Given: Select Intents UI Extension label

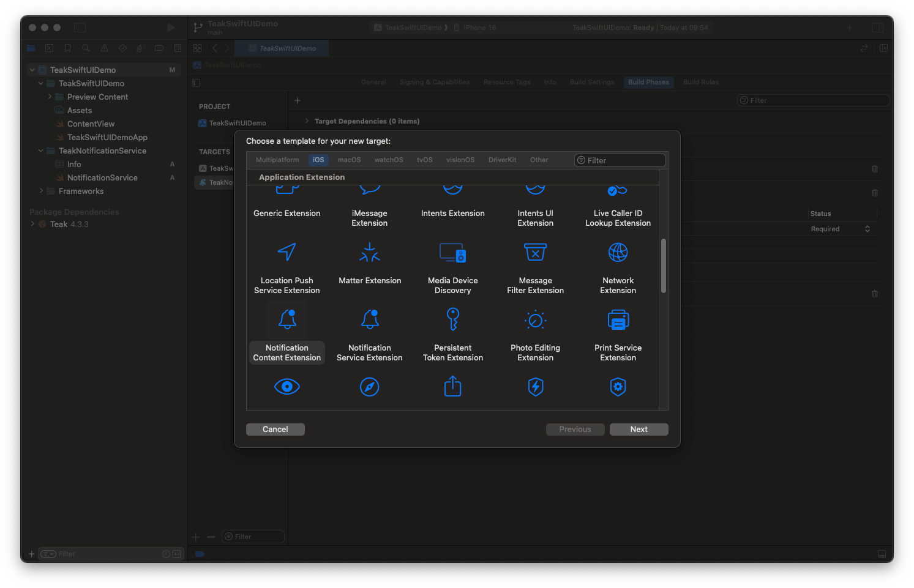Looking at the screenshot, I should point(536,218).
